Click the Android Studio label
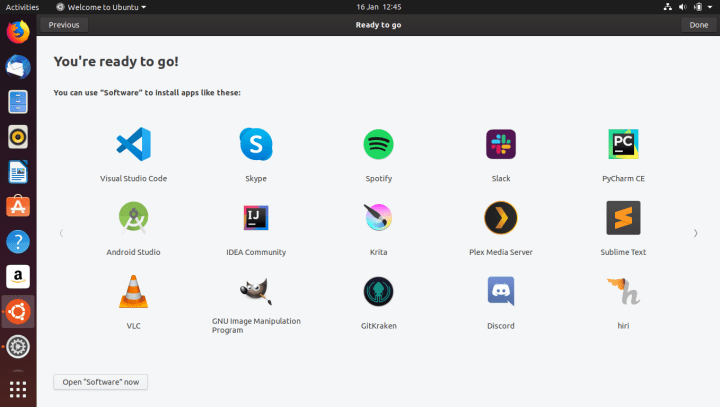 pos(134,252)
